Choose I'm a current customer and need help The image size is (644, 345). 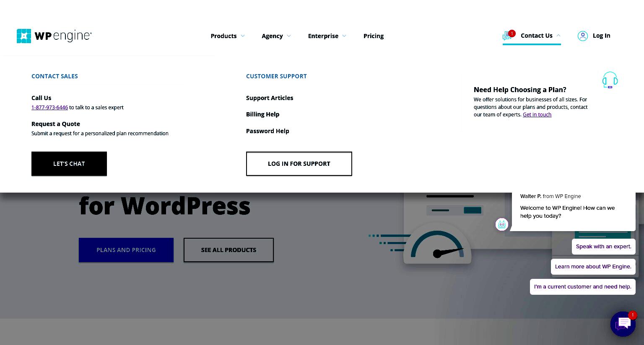tap(583, 287)
